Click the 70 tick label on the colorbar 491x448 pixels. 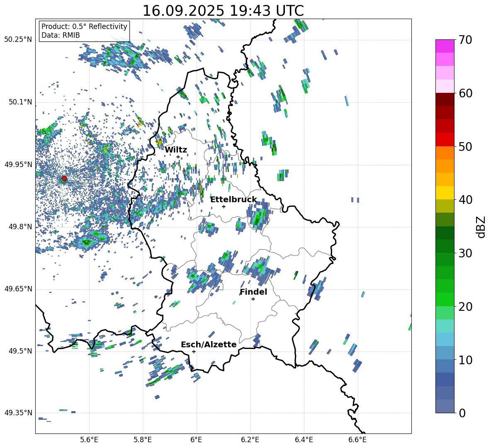click(465, 40)
